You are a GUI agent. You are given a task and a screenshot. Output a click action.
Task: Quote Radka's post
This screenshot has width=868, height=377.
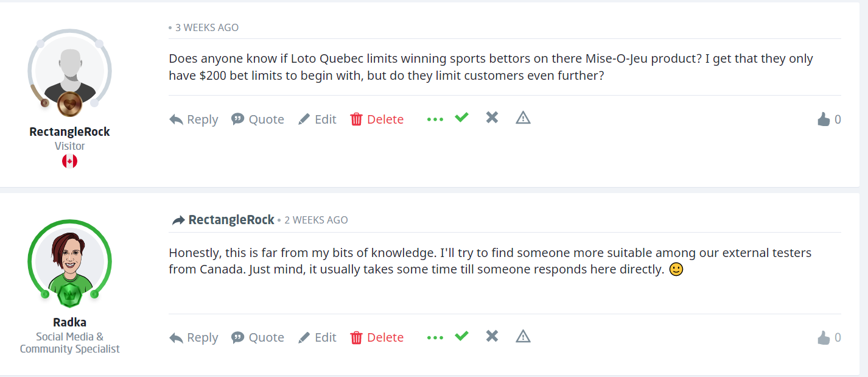(257, 337)
